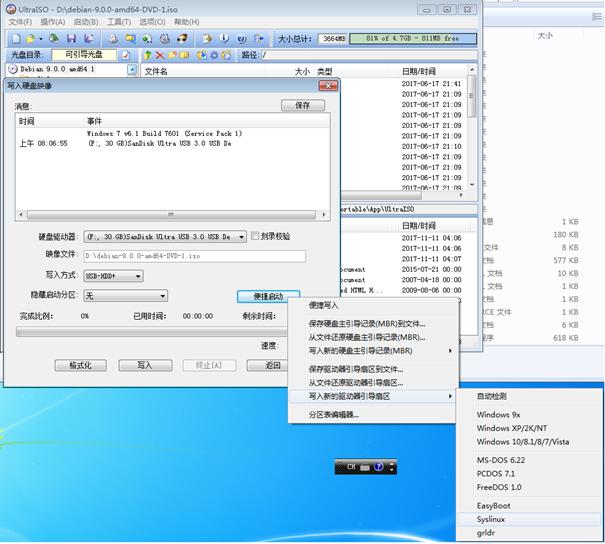This screenshot has height=544, width=605.
Task: Select 从文件还原驱动器引导扇区 entry
Action: (x=373, y=383)
